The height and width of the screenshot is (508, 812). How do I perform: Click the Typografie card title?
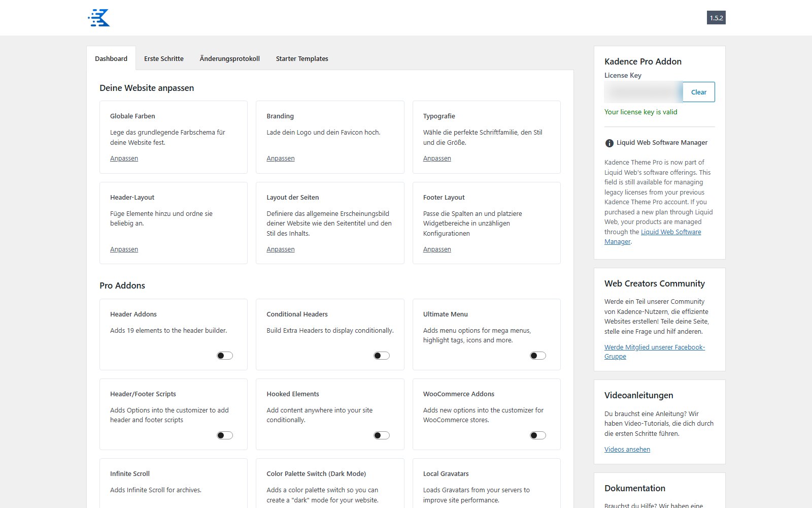coord(439,116)
